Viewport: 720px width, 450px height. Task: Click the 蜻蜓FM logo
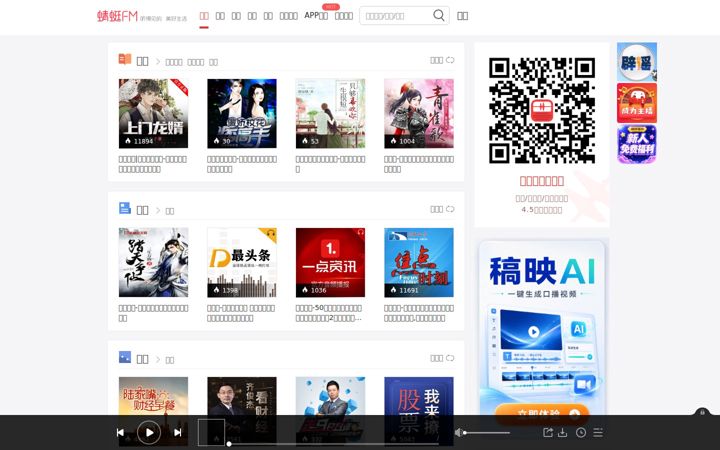118,16
